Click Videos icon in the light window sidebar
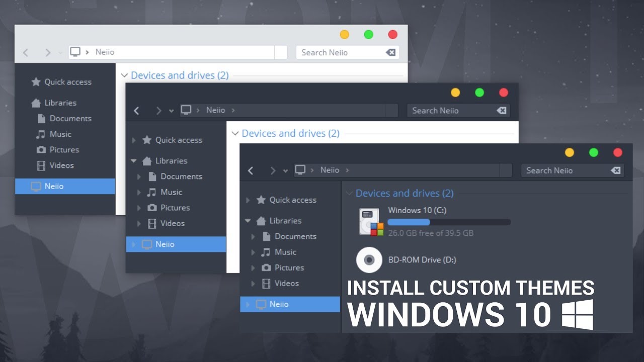 [41, 165]
